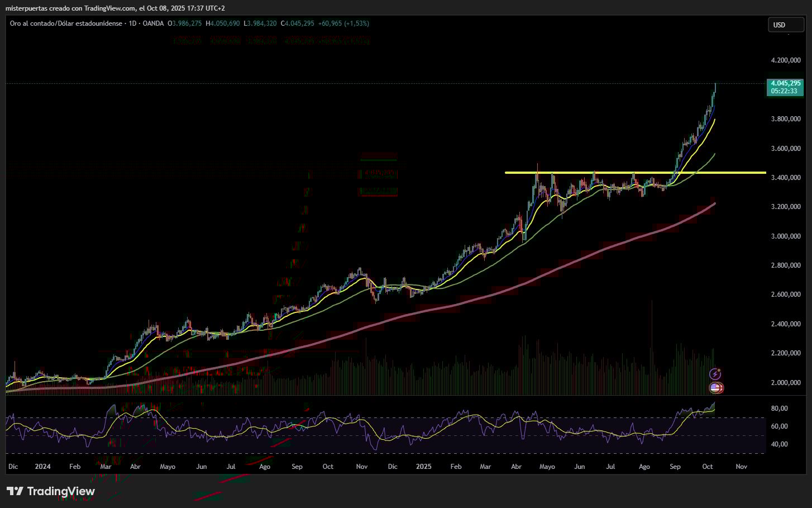The image size is (812, 508).
Task: Click the TradingView logo
Action: [51, 491]
